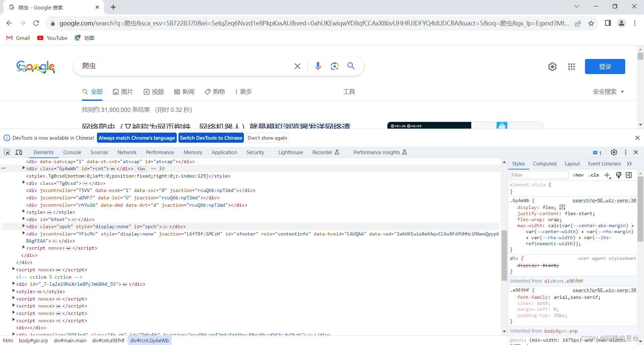Go back in browser history
The image size is (644, 345).
coord(9,23)
